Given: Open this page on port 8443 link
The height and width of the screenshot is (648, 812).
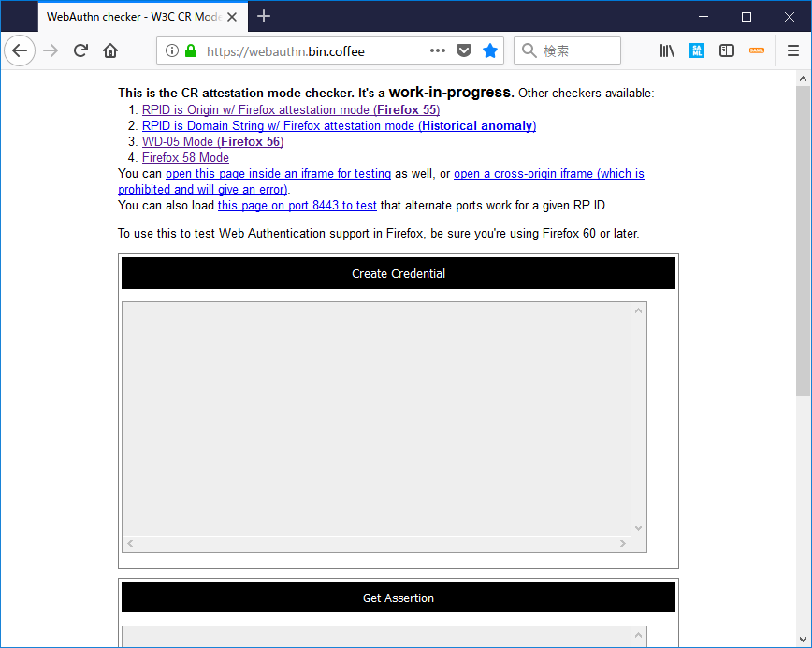Looking at the screenshot, I should 297,206.
